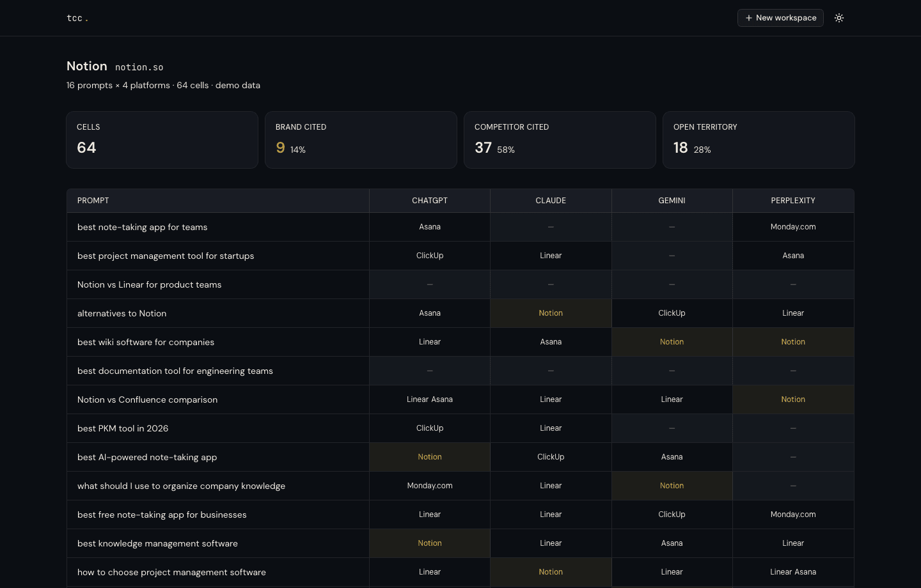Open Gemini Notion cell in organize company knowledge row
Screen dimensions: 921x588
tap(672, 486)
